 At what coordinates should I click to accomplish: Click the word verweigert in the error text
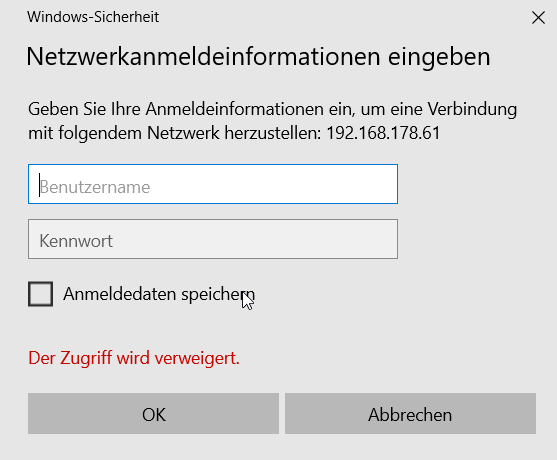tap(197, 358)
